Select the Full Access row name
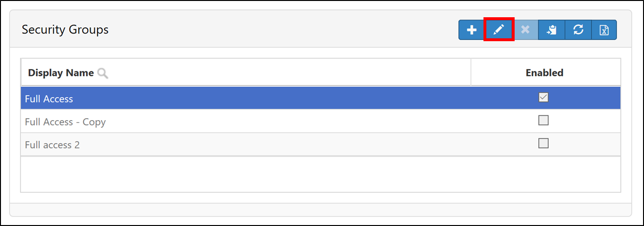 49,99
